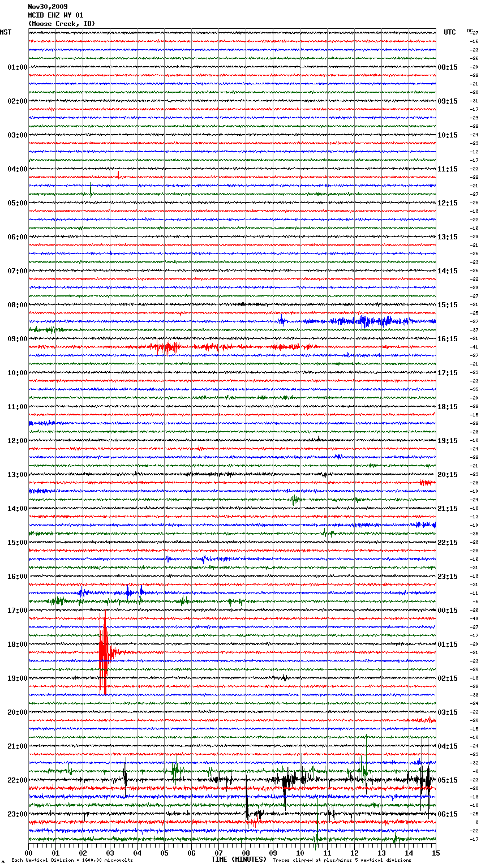
Task: Click the 10:15 UTC row label
Action: point(448,135)
